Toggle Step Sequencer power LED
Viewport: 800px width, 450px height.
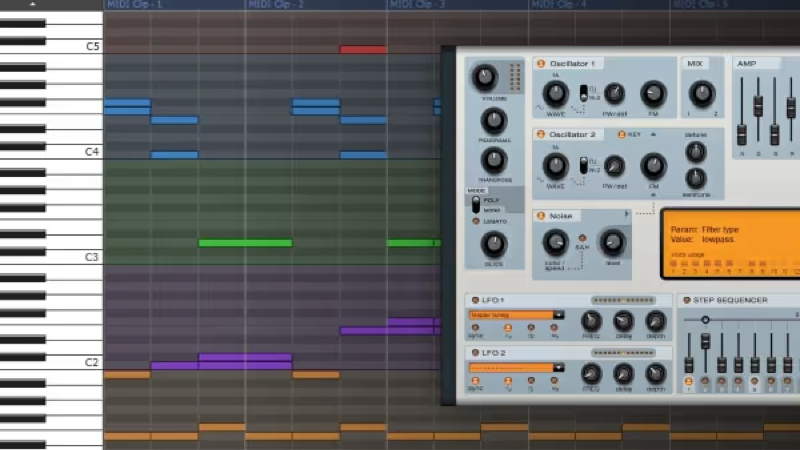coord(686,300)
